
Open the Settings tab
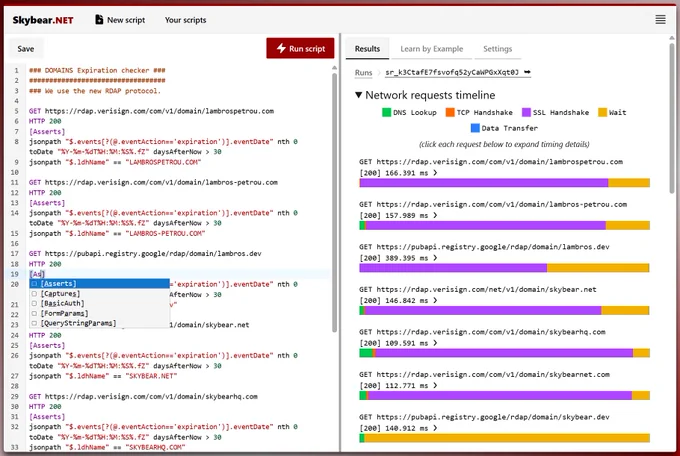point(497,49)
